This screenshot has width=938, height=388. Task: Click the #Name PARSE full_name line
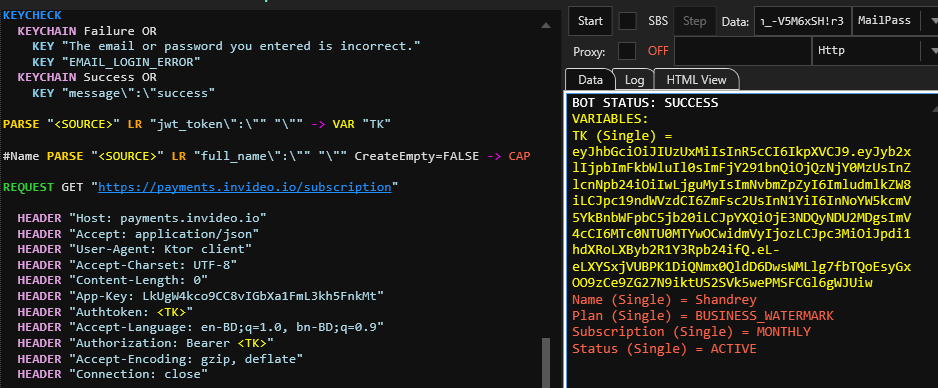(x=266, y=156)
